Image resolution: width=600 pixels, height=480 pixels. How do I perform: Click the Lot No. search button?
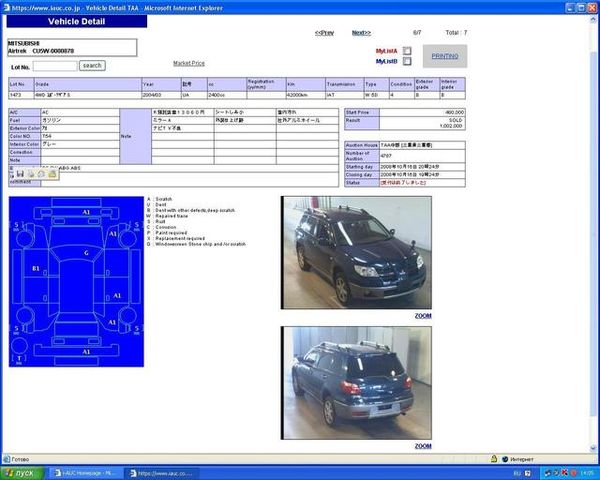pos(92,65)
